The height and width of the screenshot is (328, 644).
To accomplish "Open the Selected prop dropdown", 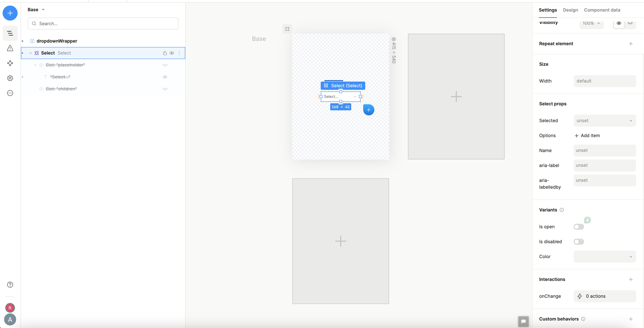I will click(605, 120).
